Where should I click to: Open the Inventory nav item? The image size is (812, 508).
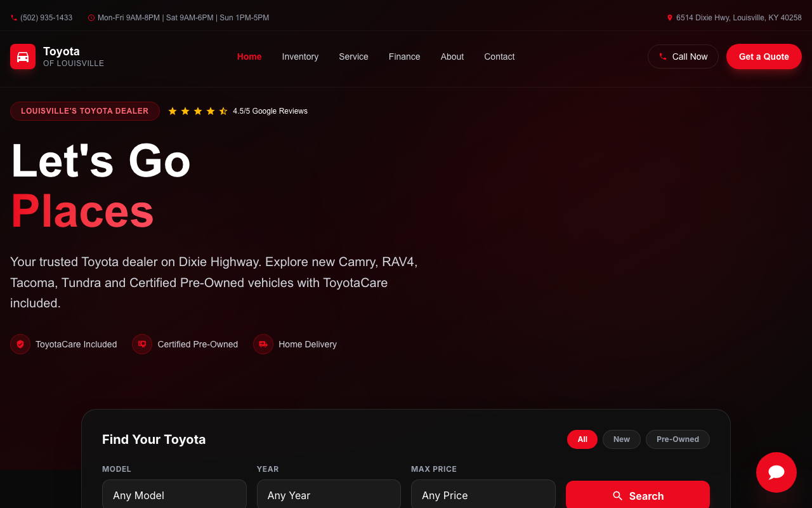click(x=300, y=57)
